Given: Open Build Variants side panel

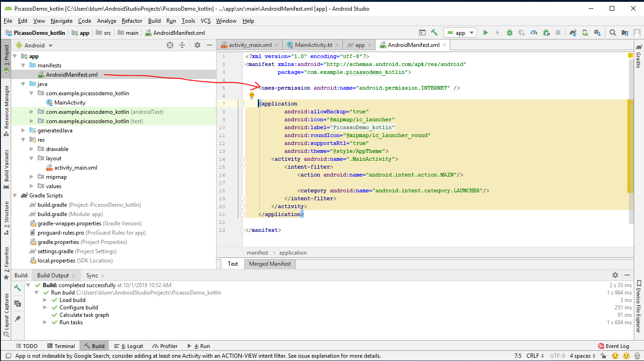Looking at the screenshot, I should (7, 170).
